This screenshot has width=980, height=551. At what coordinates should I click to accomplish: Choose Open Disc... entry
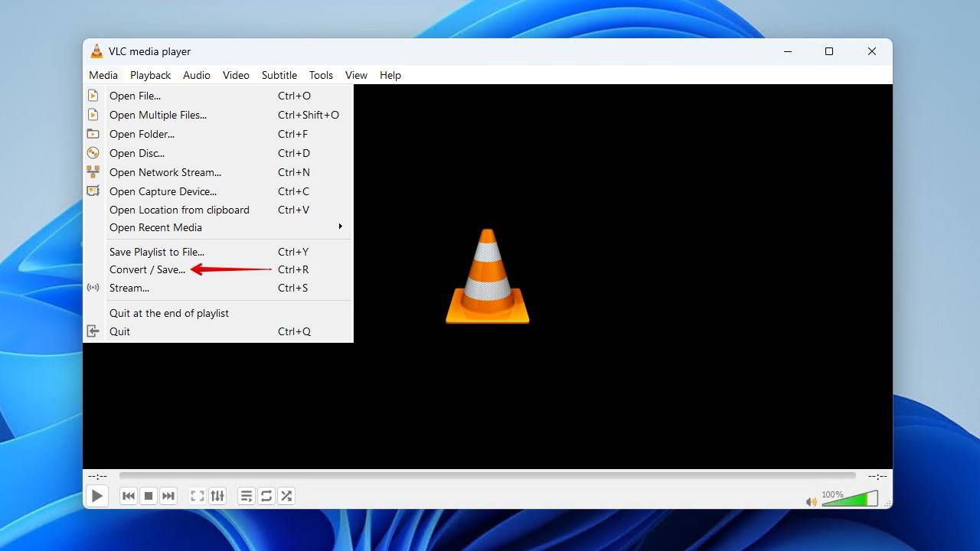point(218,153)
